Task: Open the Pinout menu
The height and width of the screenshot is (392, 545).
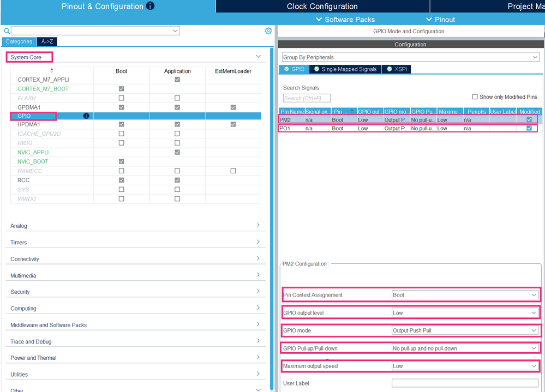Action: (440, 20)
